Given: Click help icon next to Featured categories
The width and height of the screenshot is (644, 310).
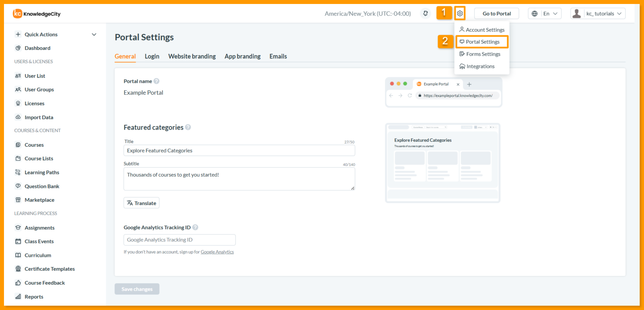Looking at the screenshot, I should pyautogui.click(x=188, y=127).
